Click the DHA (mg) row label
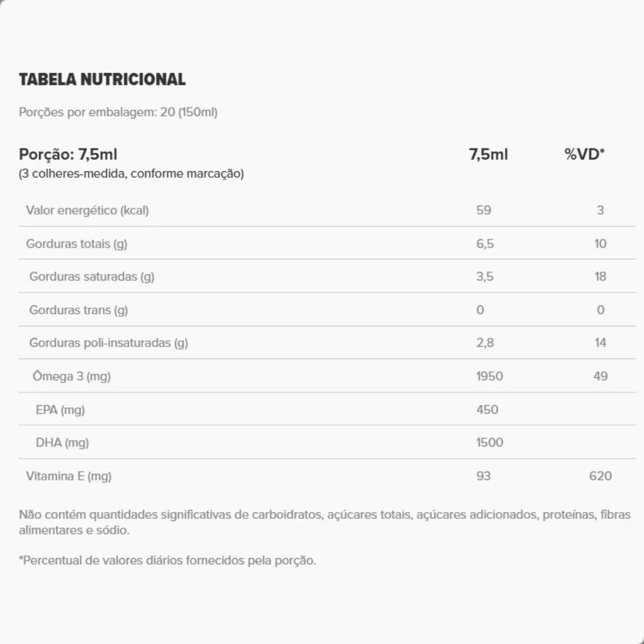 (x=62, y=443)
